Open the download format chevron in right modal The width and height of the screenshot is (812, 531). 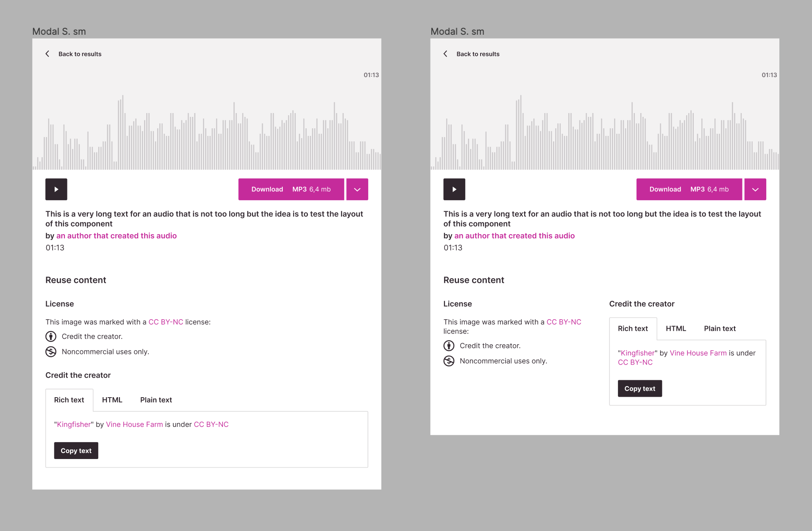pos(755,189)
